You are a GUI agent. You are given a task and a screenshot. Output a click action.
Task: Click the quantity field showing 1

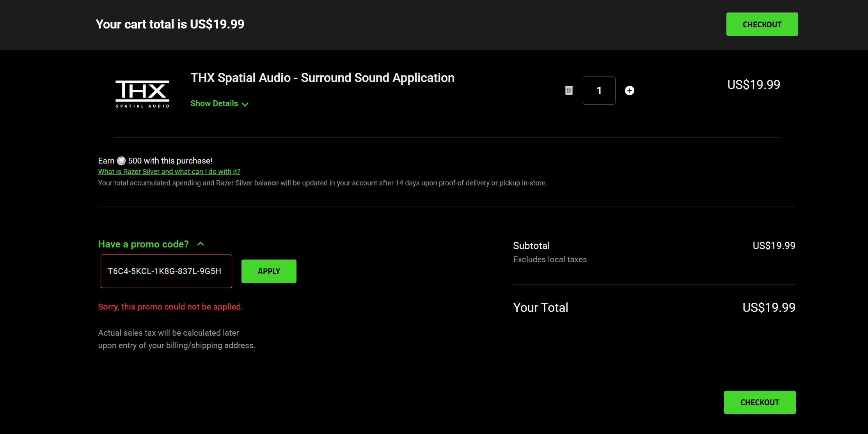pos(599,91)
